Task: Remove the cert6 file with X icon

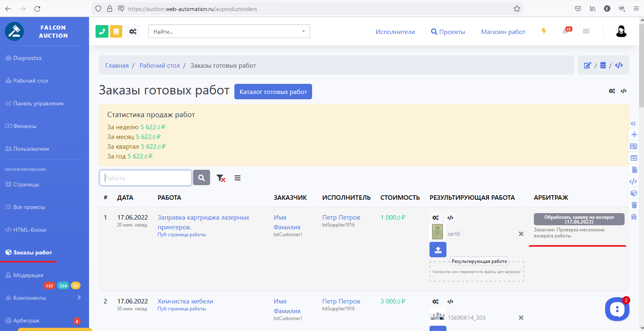Action: click(521, 234)
